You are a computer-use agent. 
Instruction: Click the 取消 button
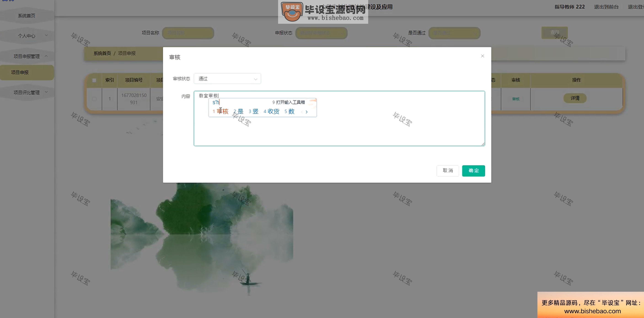click(x=448, y=171)
